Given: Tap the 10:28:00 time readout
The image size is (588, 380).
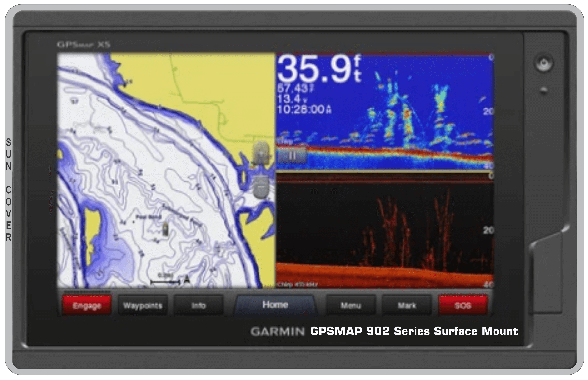Looking at the screenshot, I should click(305, 109).
